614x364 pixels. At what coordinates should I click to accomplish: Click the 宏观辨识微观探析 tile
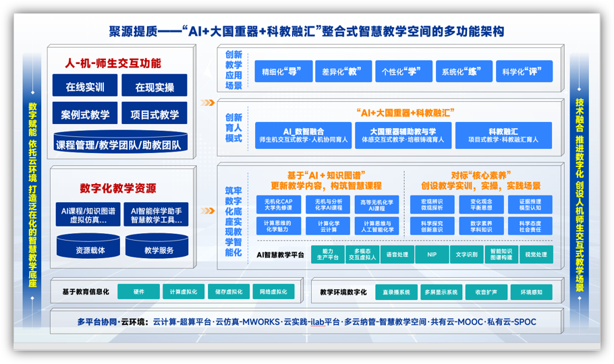coord(432,205)
